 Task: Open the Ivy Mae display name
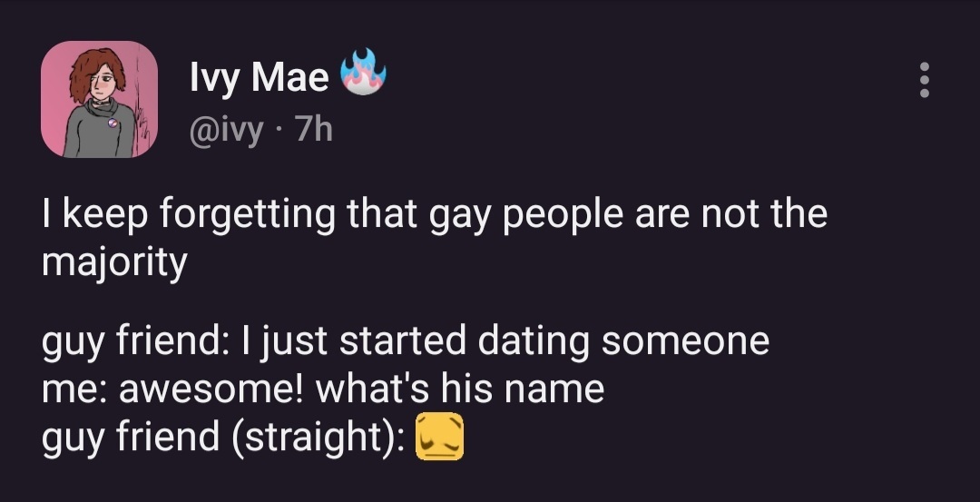click(260, 77)
